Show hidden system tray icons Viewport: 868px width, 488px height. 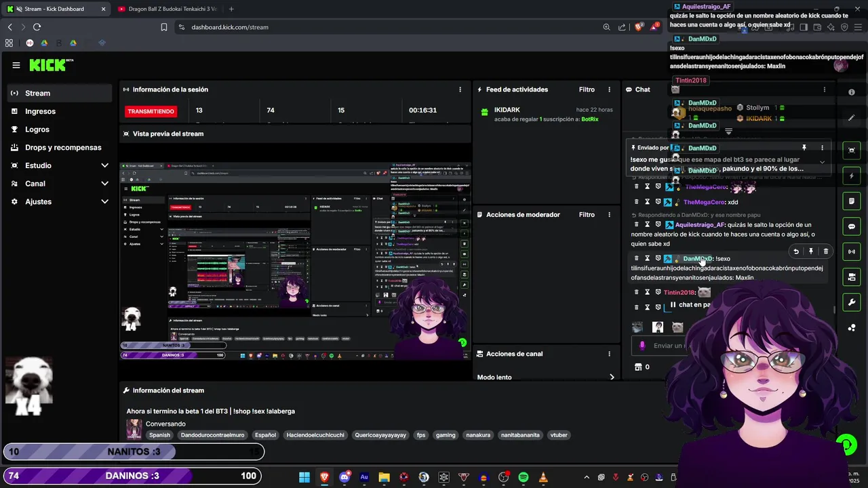pos(587,477)
